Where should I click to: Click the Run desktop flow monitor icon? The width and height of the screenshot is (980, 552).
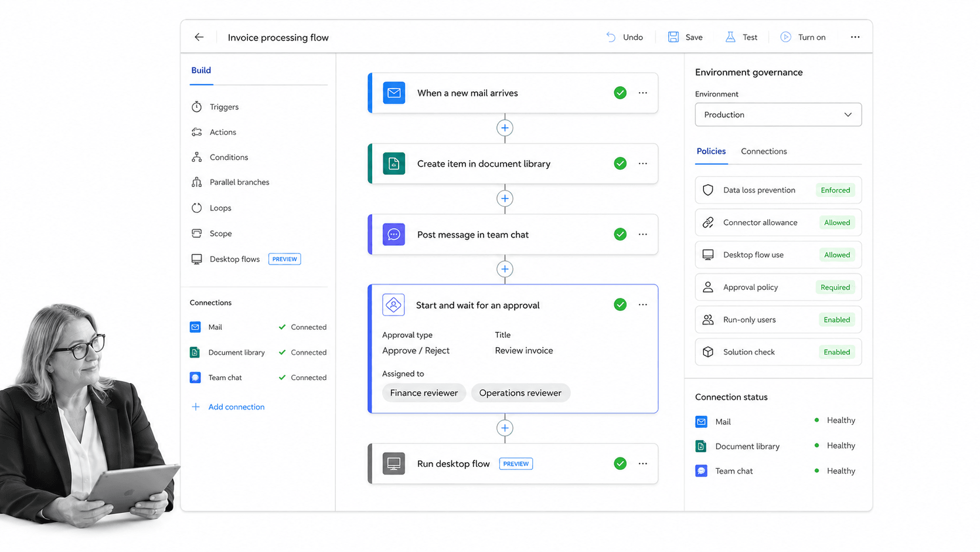(x=394, y=463)
